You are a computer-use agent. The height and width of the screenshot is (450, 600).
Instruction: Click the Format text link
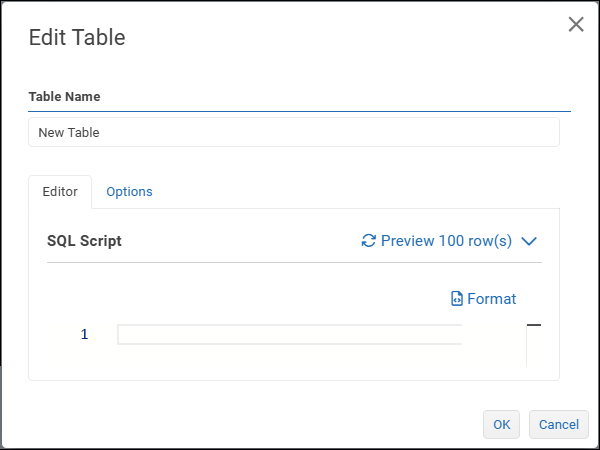click(492, 299)
